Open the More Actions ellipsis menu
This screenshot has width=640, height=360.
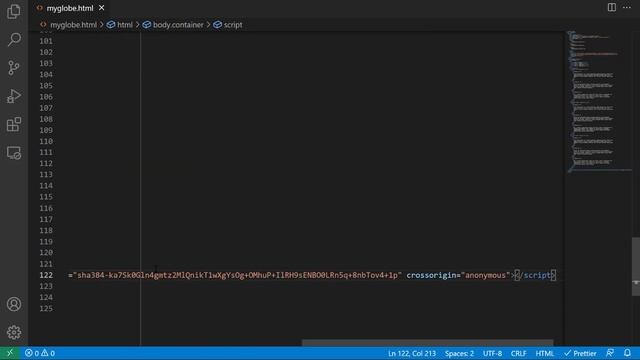627,7
